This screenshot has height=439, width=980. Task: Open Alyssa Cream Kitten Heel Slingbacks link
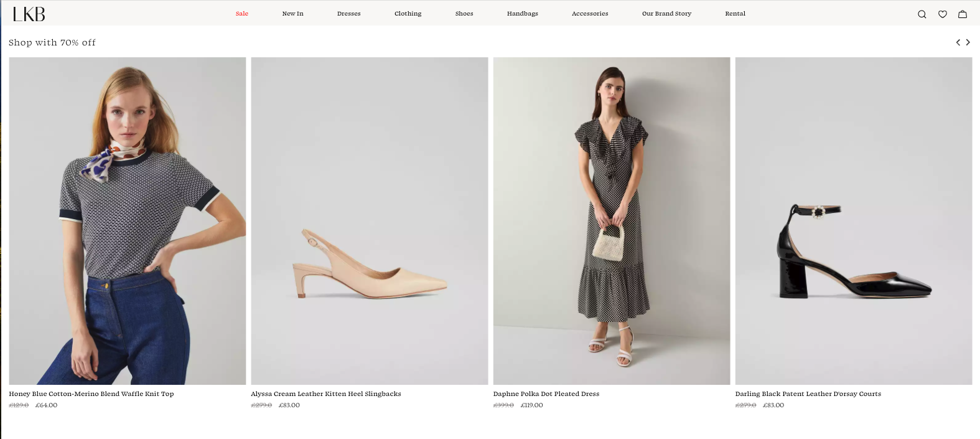pyautogui.click(x=326, y=394)
